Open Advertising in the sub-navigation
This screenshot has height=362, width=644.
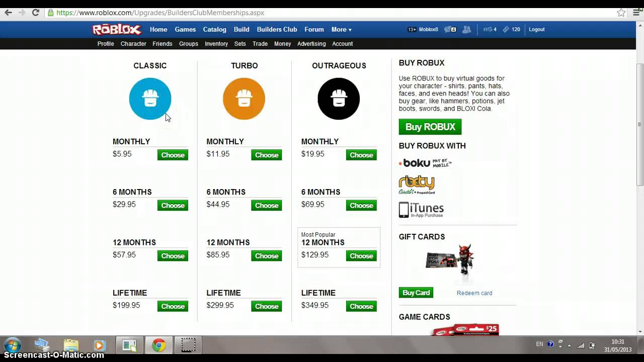pos(311,44)
